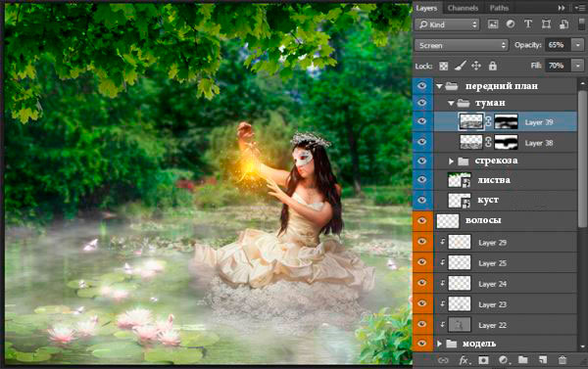Filter layers by type (T) icon

pyautogui.click(x=528, y=24)
